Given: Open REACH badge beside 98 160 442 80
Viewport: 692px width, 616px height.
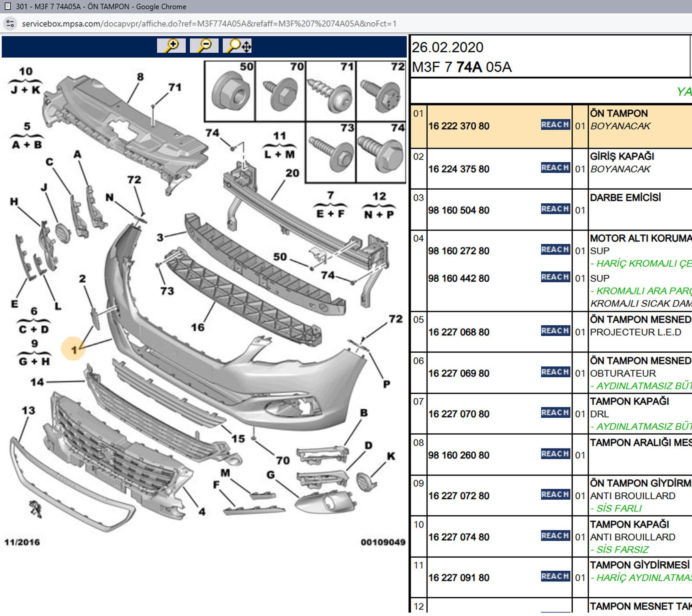Looking at the screenshot, I should (x=555, y=277).
